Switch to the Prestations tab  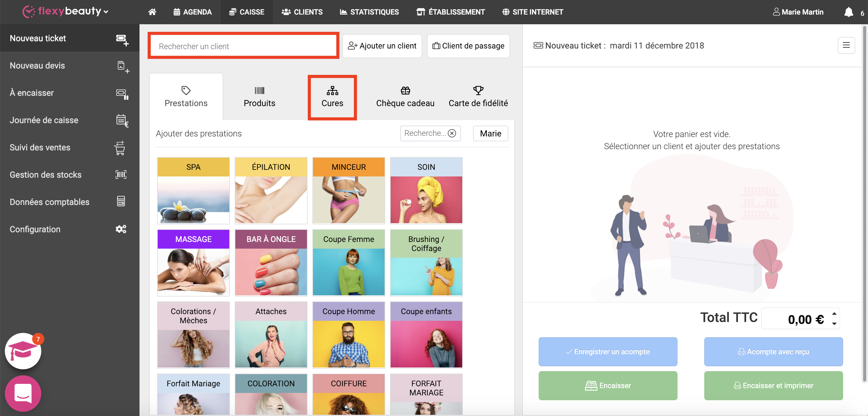[x=186, y=97]
